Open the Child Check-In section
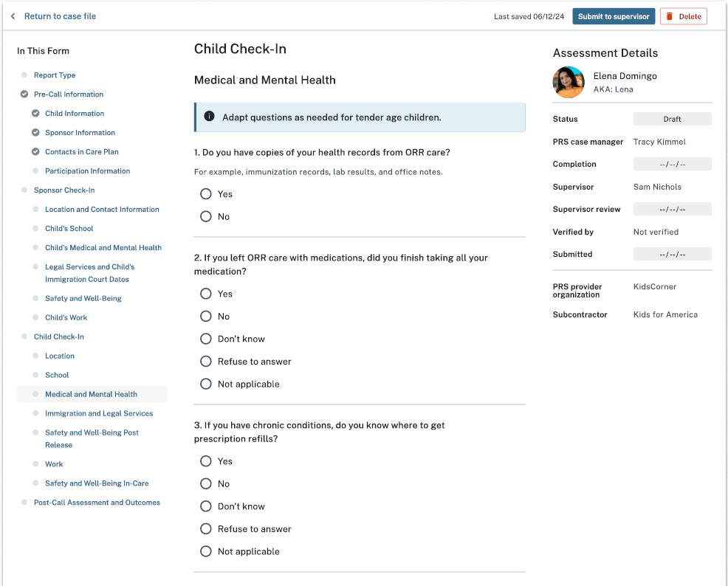The width and height of the screenshot is (728, 586). [59, 337]
